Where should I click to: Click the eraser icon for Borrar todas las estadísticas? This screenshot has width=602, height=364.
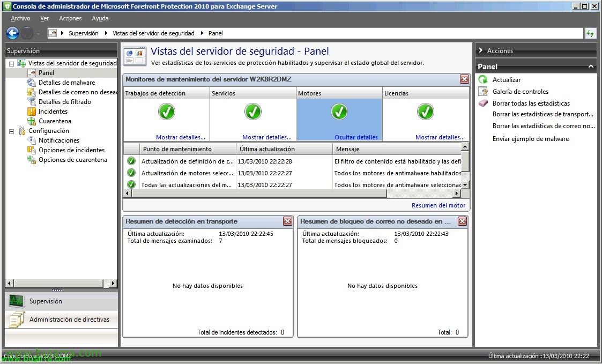(x=484, y=103)
